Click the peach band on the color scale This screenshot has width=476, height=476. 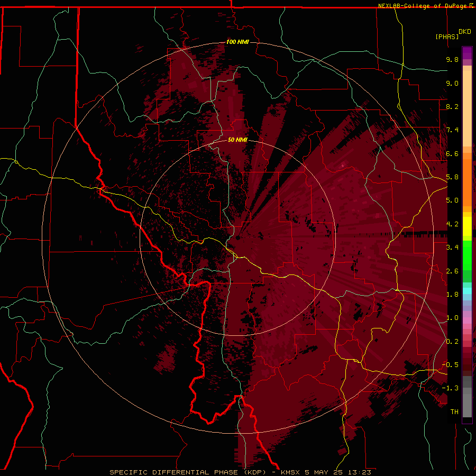(x=467, y=106)
